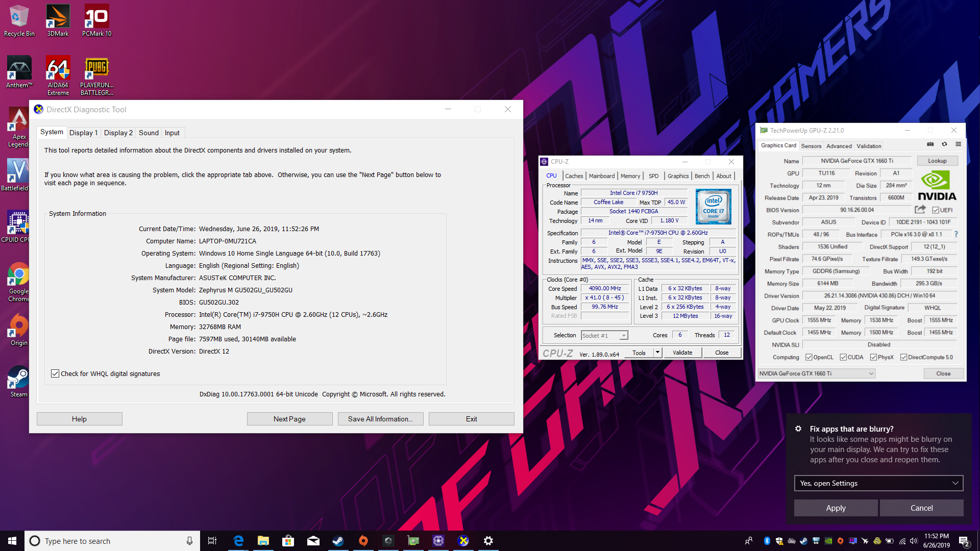Select the AIDA64 Extreme desktop icon
Viewport: 980px width, 551px height.
pos(58,76)
